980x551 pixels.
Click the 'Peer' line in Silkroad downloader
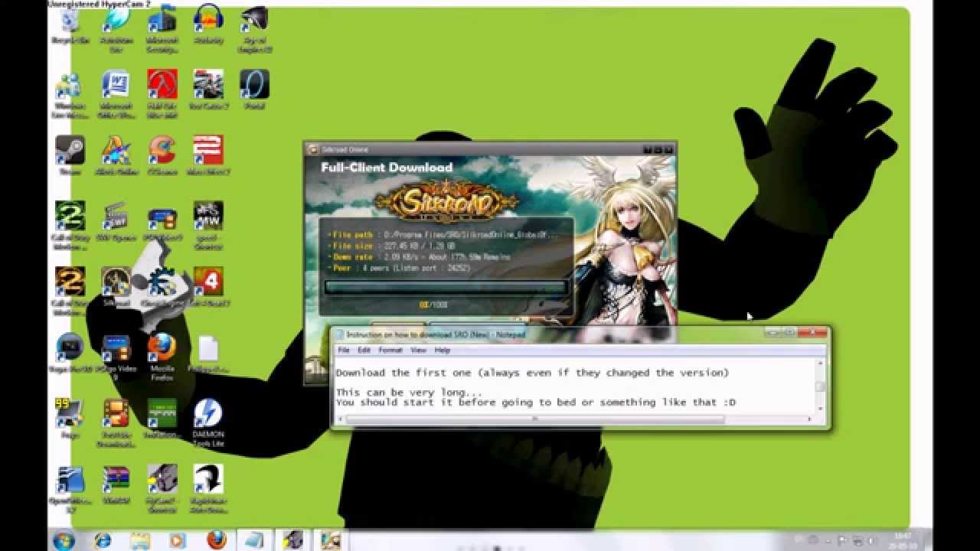tap(398, 268)
